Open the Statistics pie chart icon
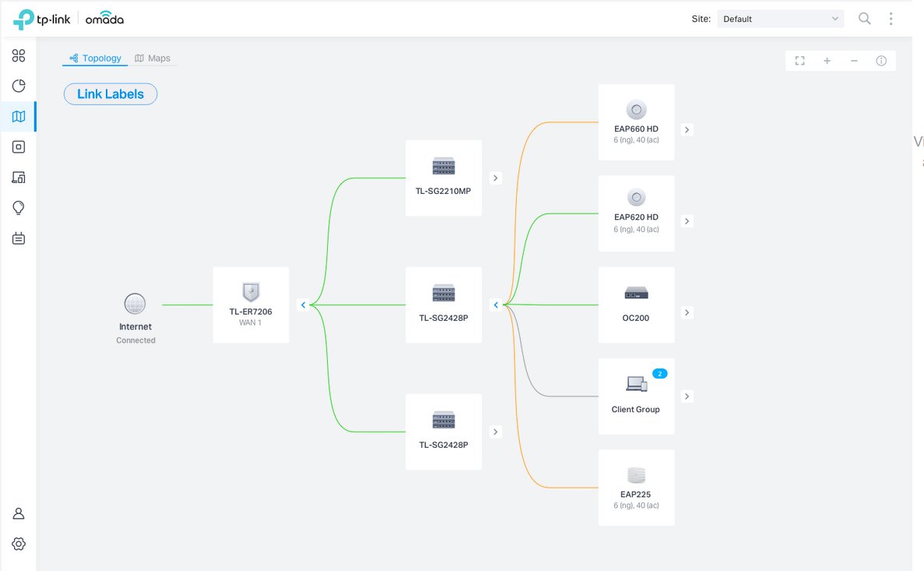 19,86
